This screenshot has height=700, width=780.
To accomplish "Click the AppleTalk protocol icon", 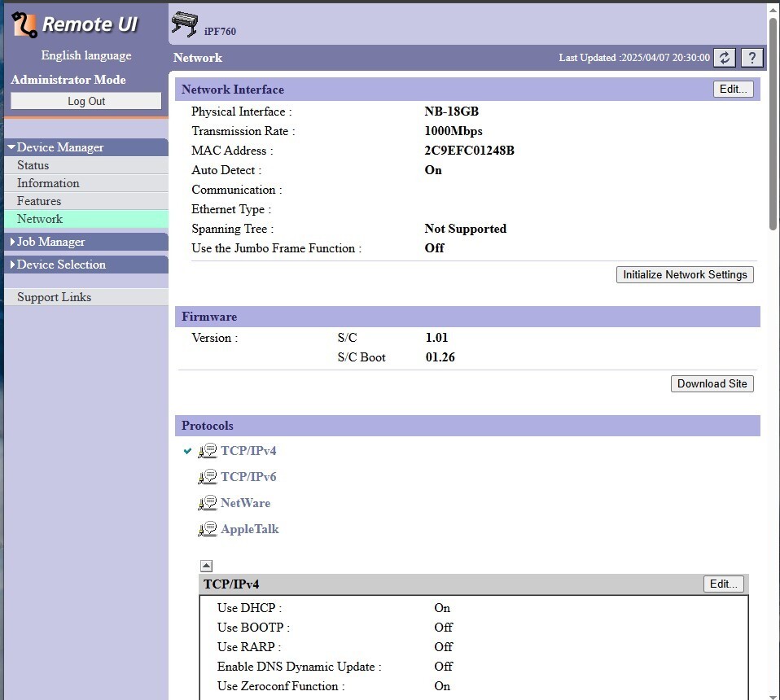I will 208,529.
